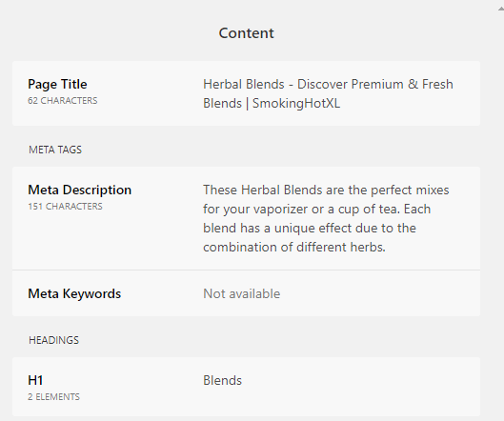Click the scrollbar up arrow
504x421 pixels.
[501, 10]
